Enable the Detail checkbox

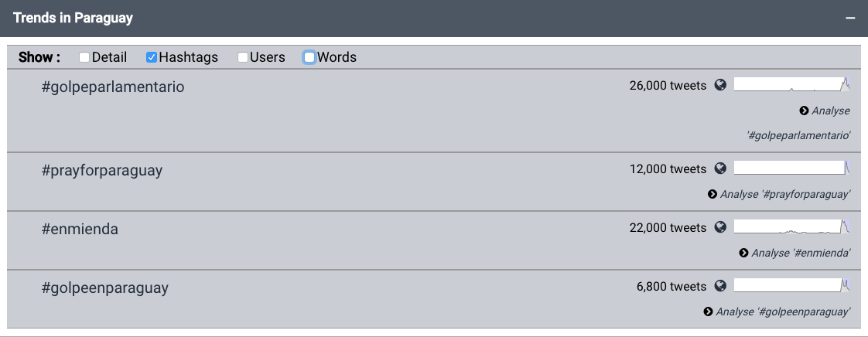coord(84,57)
